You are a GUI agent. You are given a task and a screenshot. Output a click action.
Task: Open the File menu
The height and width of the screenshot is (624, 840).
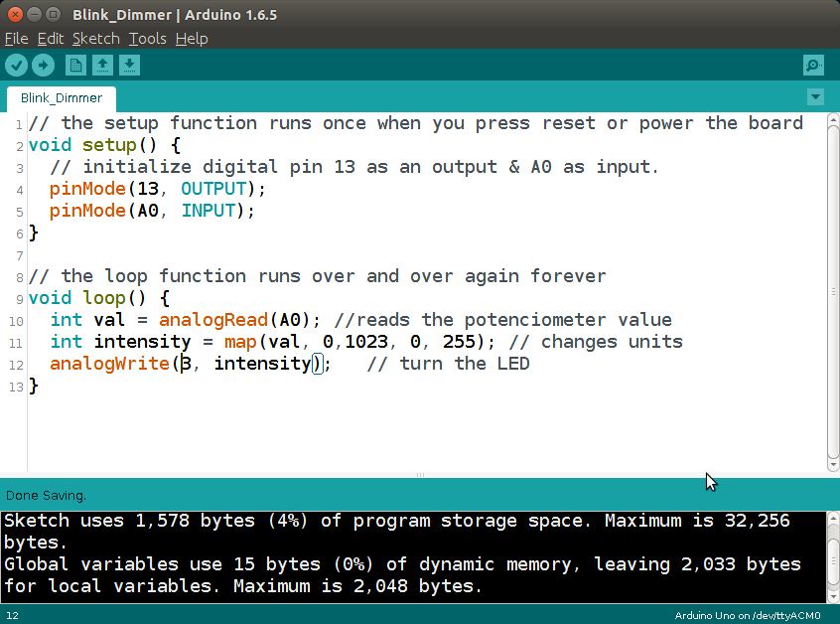click(x=17, y=39)
